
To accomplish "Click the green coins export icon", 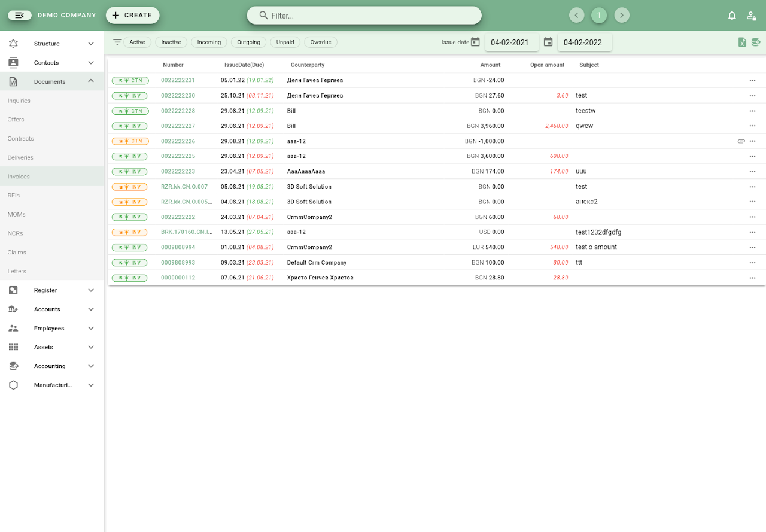I will [756, 42].
